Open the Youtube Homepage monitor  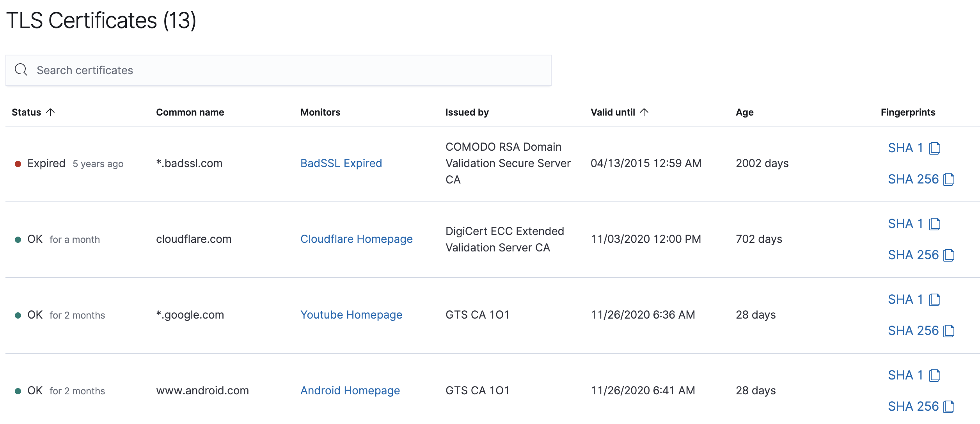pos(351,315)
